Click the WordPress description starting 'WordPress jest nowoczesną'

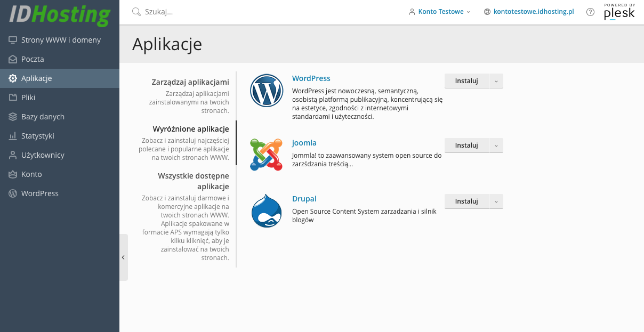pyautogui.click(x=367, y=104)
